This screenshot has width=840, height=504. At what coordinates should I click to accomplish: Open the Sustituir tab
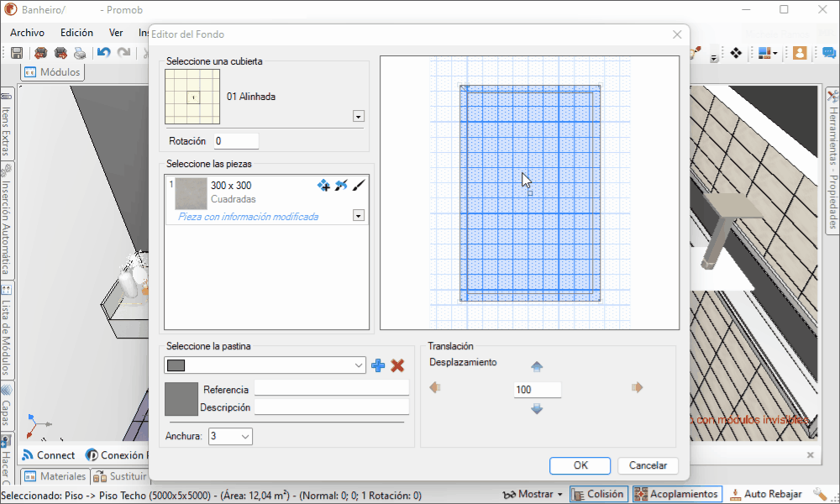click(120, 476)
